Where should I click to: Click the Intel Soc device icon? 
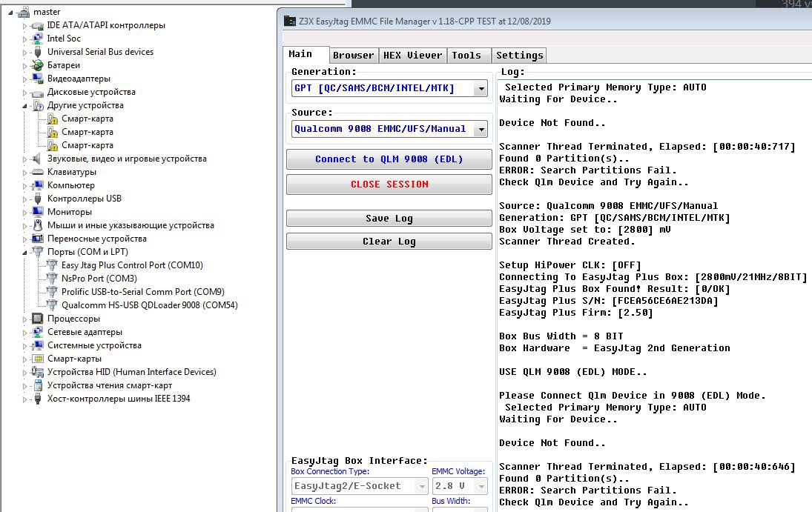37,39
